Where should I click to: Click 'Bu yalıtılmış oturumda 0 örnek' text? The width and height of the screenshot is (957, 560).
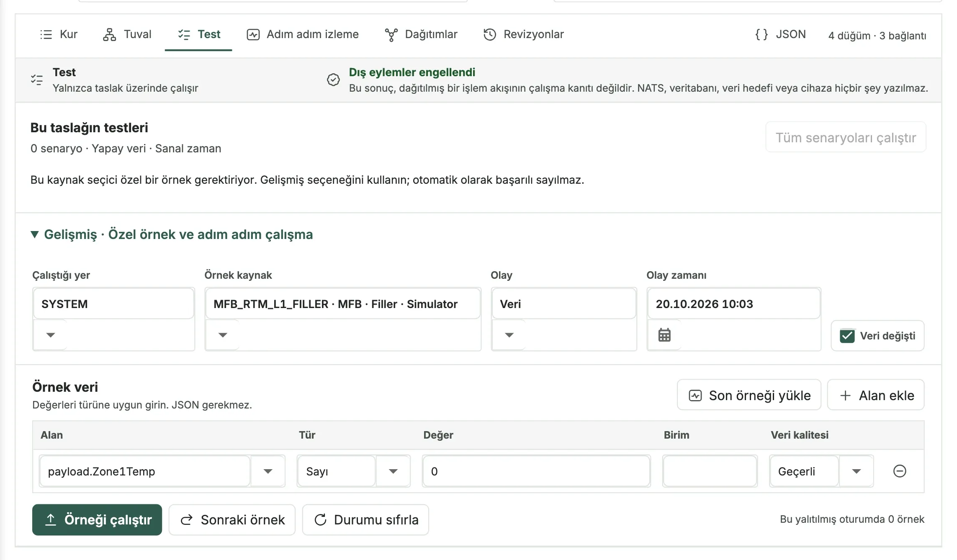[852, 519]
